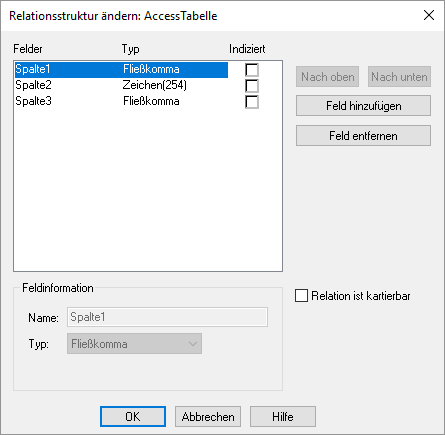Toggle Indiziert checkbox for Spalte3
This screenshot has height=435, width=445.
click(x=252, y=102)
